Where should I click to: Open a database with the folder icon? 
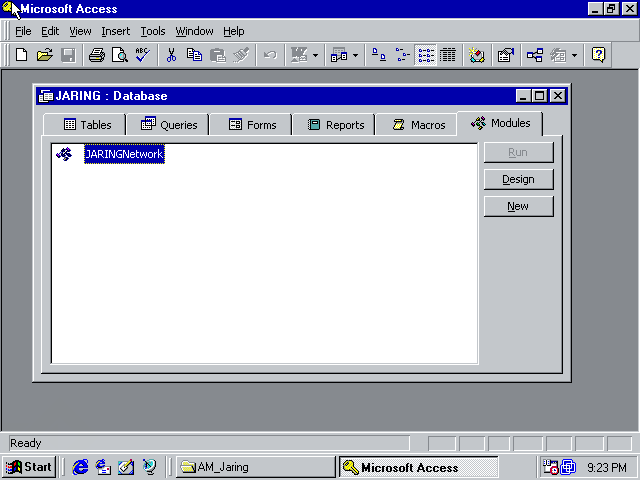click(44, 55)
